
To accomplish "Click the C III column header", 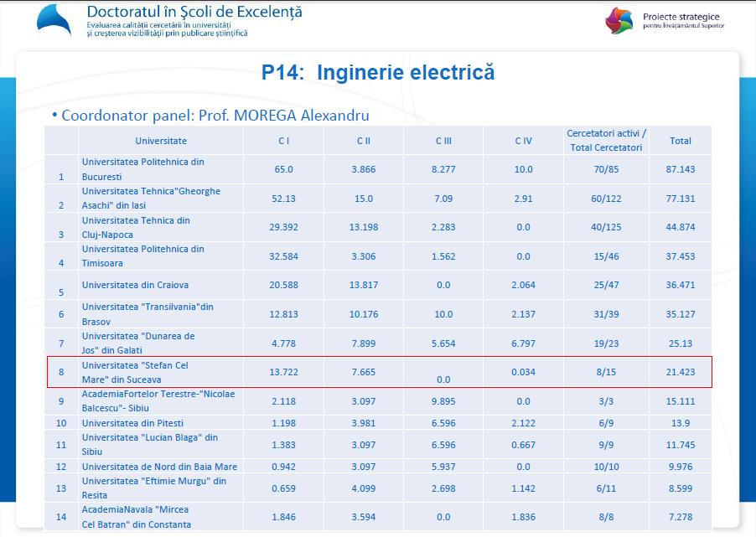I will (443, 141).
